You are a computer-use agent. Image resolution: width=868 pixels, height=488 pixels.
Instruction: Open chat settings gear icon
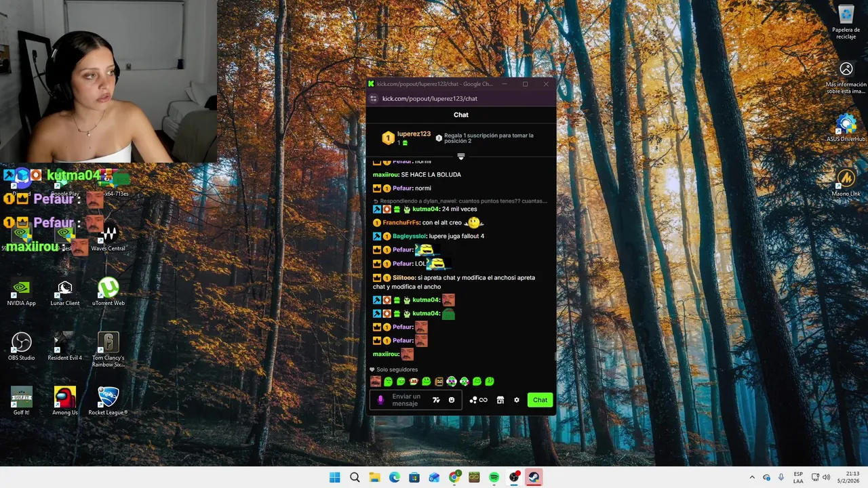point(517,400)
